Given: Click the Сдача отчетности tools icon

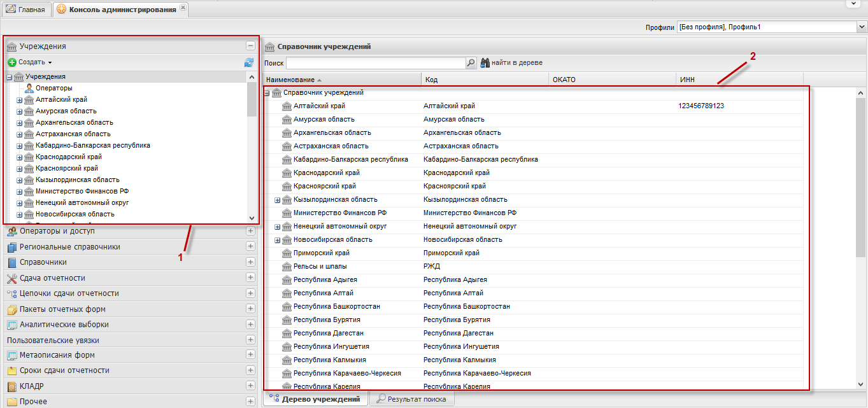Looking at the screenshot, I should click(11, 278).
